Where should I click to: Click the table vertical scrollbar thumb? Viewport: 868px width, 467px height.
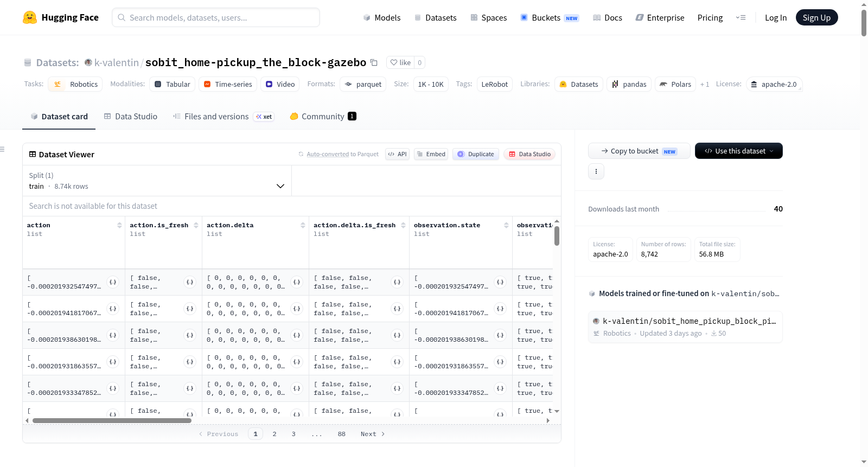pyautogui.click(x=557, y=236)
